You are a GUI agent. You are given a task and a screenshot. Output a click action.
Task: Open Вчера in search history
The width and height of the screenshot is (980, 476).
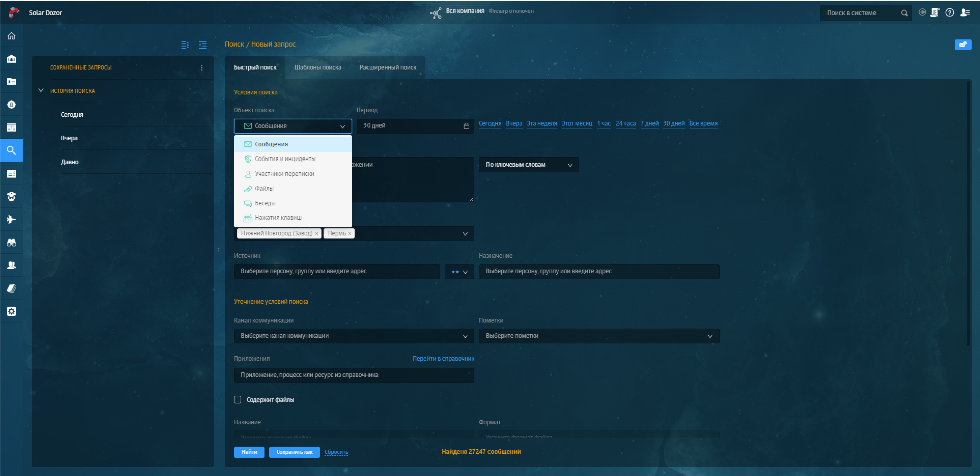click(x=69, y=138)
